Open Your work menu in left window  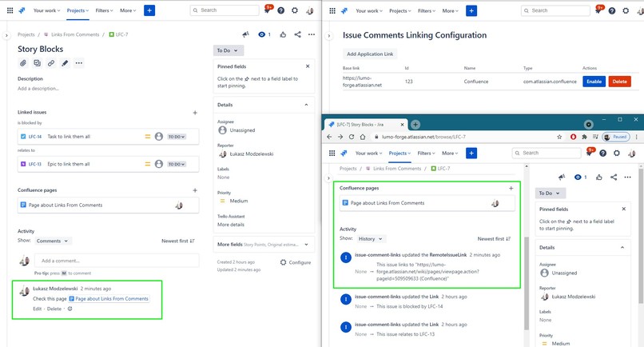46,10
